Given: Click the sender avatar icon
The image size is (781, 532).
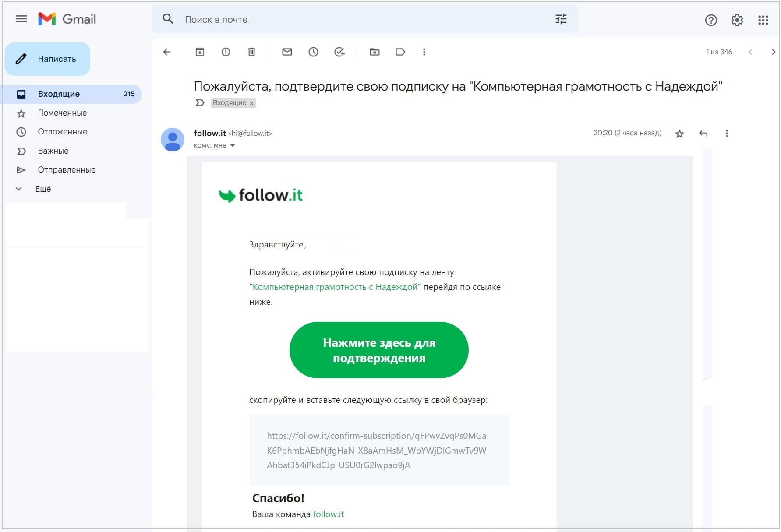Looking at the screenshot, I should click(173, 140).
